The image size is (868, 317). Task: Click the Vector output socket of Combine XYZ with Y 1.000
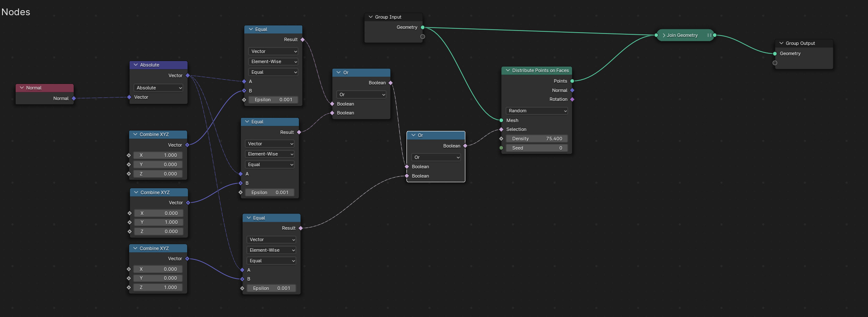tap(188, 203)
